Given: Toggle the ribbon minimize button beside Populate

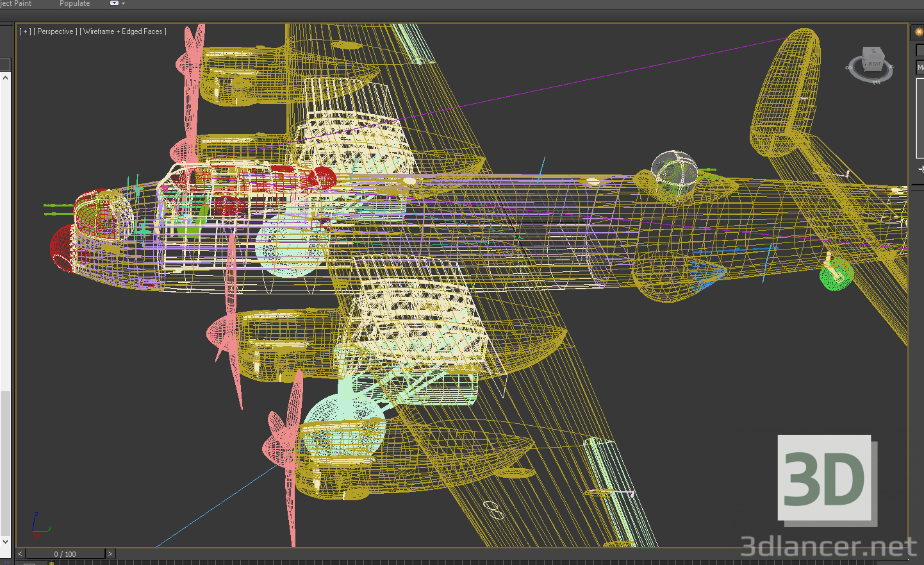Looking at the screenshot, I should pyautogui.click(x=114, y=3).
